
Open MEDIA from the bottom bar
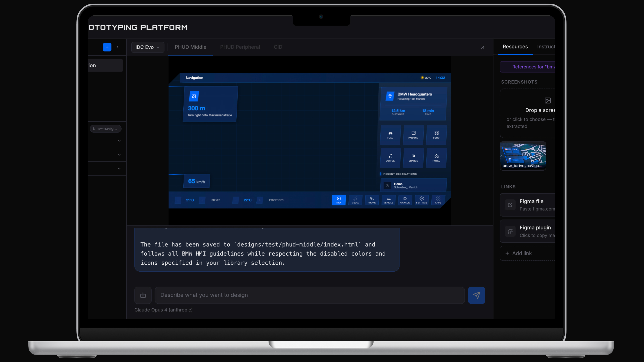[x=355, y=200]
